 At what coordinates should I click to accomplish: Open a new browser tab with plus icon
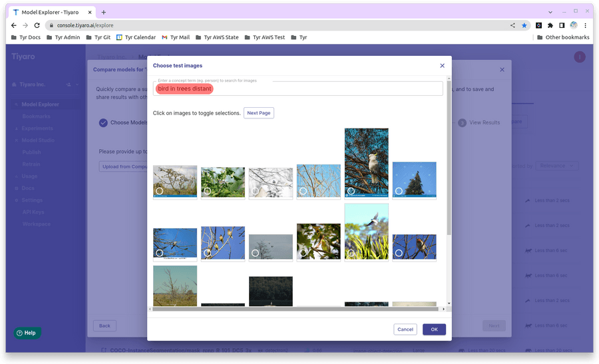click(x=104, y=12)
